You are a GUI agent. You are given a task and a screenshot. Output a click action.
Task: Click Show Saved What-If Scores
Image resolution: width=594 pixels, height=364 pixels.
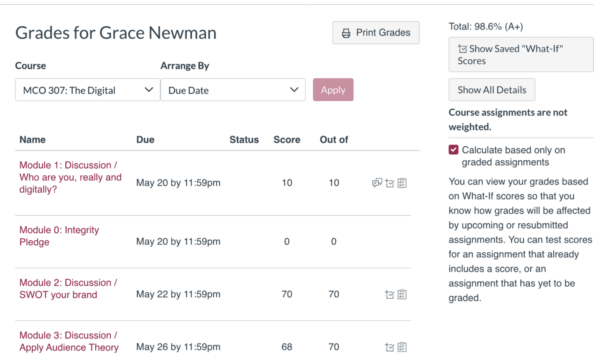[516, 54]
